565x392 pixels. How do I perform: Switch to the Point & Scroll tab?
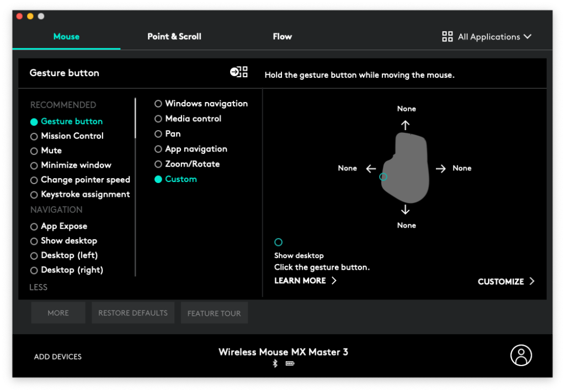[x=174, y=36]
